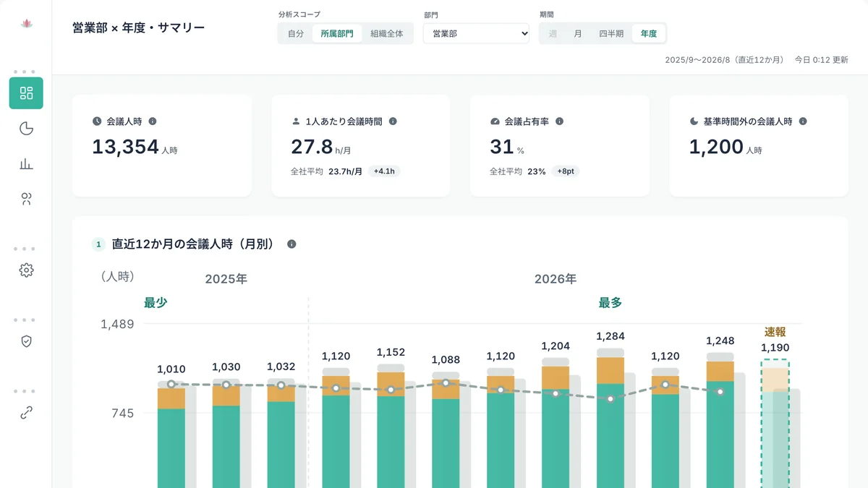Show info for 会議占有率
The width and height of the screenshot is (868, 488).
point(559,121)
